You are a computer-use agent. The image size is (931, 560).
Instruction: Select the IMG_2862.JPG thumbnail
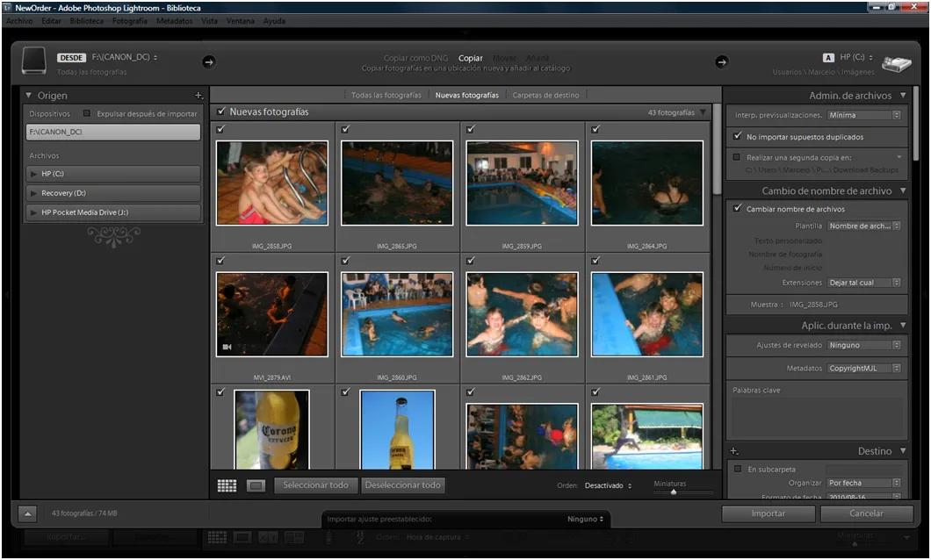click(522, 316)
